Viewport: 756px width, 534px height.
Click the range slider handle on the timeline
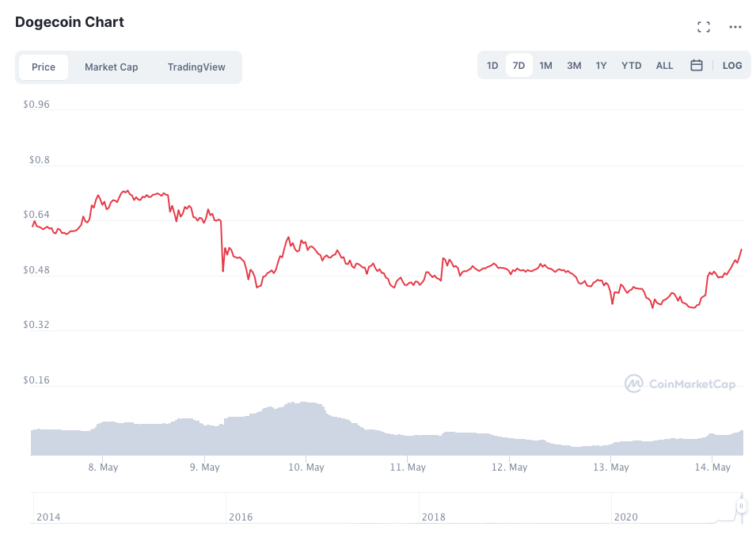(x=741, y=506)
